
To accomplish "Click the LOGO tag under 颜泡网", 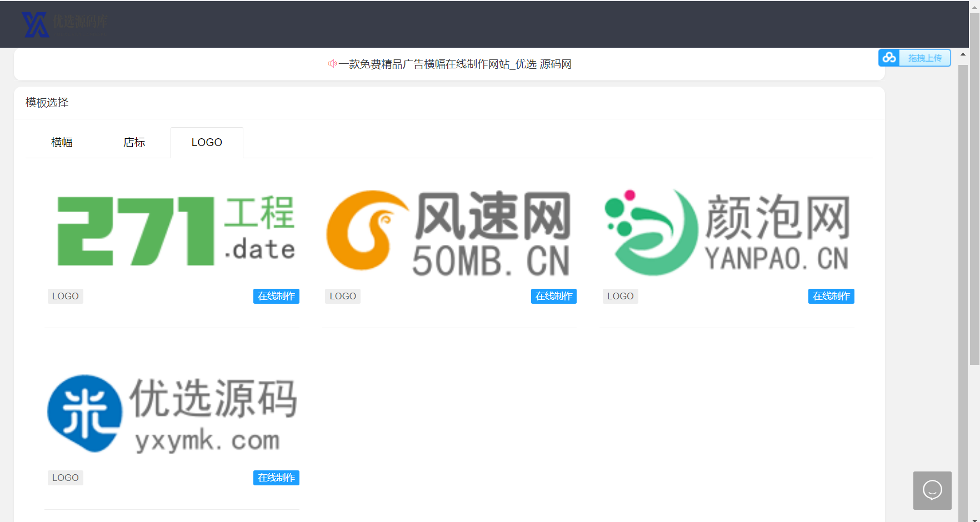I will [620, 296].
